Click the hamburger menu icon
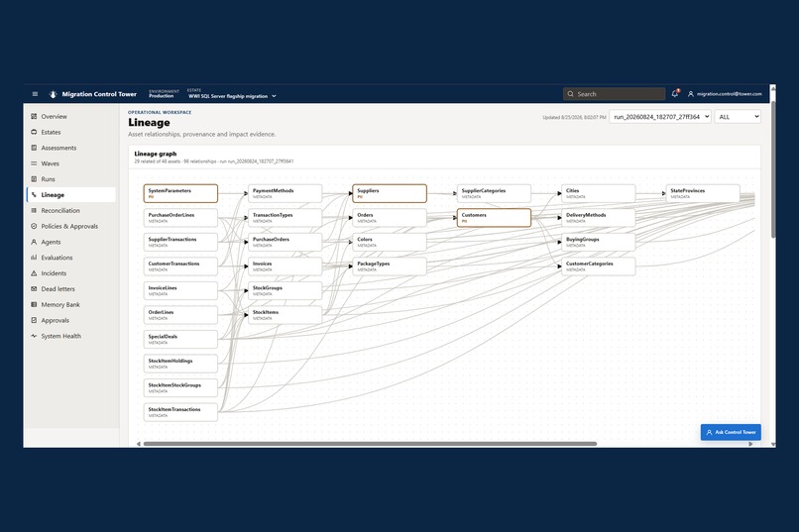This screenshot has width=799, height=532. [x=35, y=94]
